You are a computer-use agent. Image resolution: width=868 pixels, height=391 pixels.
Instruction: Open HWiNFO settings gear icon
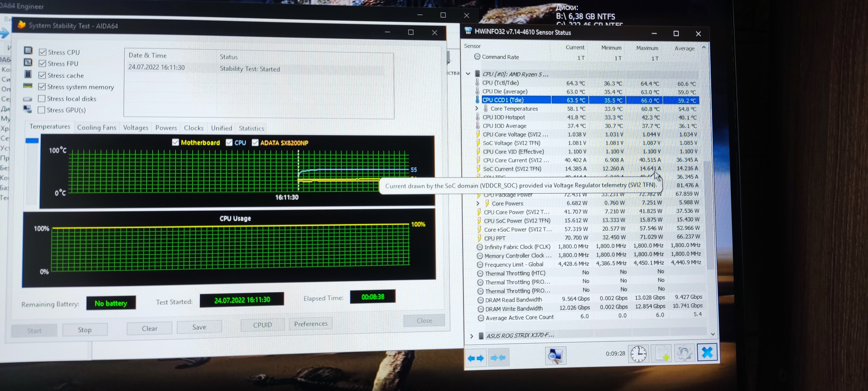[684, 353]
